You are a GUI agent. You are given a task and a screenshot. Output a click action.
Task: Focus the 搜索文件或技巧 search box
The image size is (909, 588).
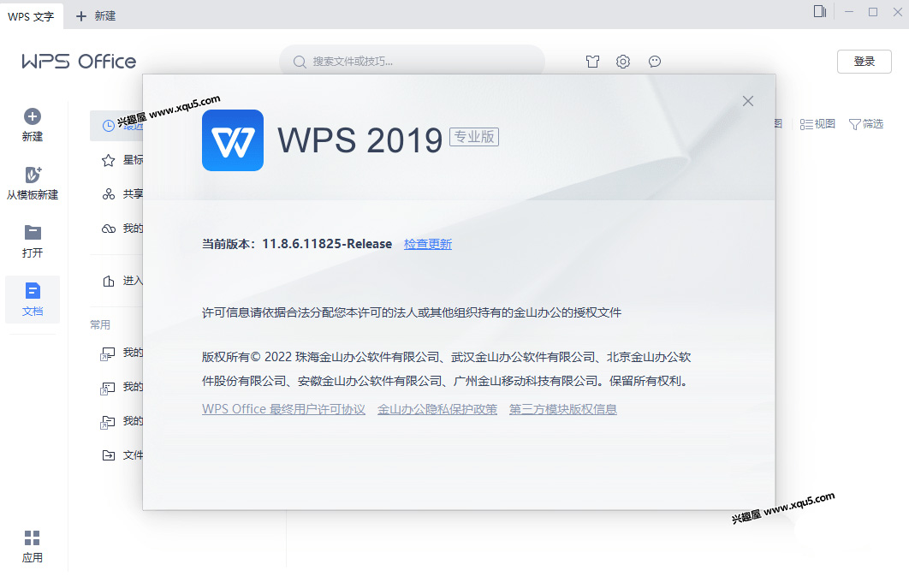point(412,62)
